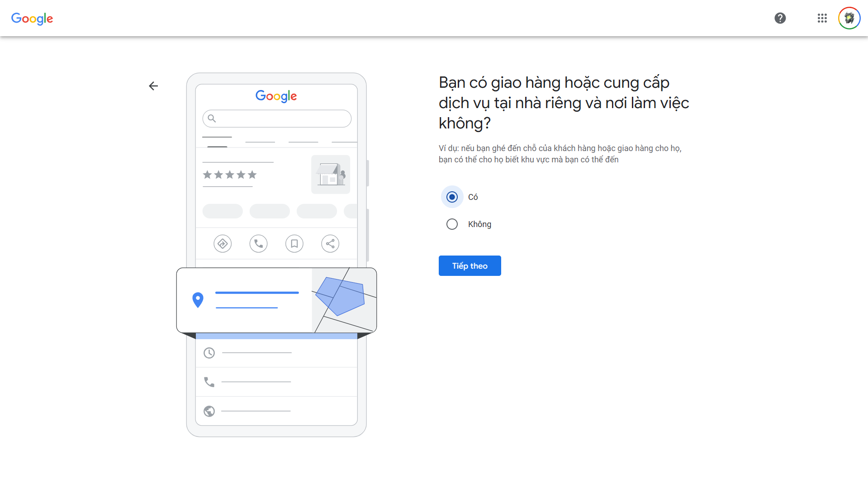Open the Google apps grid
This screenshot has width=868, height=488.
(822, 18)
